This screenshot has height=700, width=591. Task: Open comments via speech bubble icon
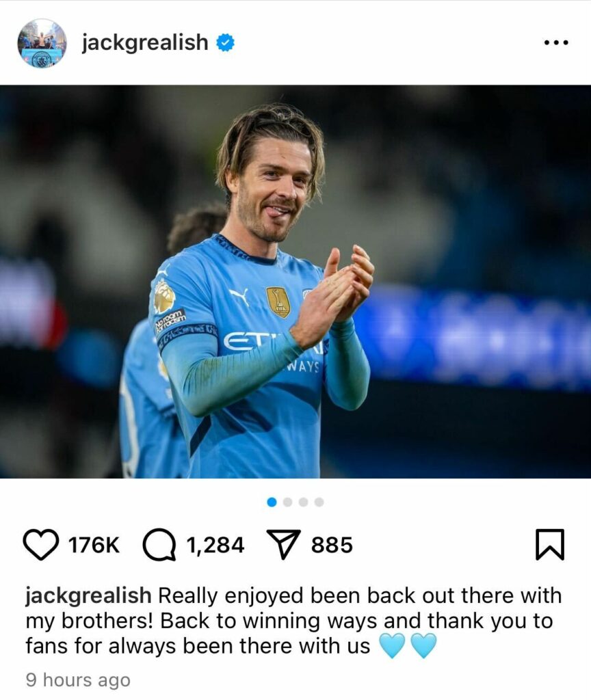[x=159, y=545]
